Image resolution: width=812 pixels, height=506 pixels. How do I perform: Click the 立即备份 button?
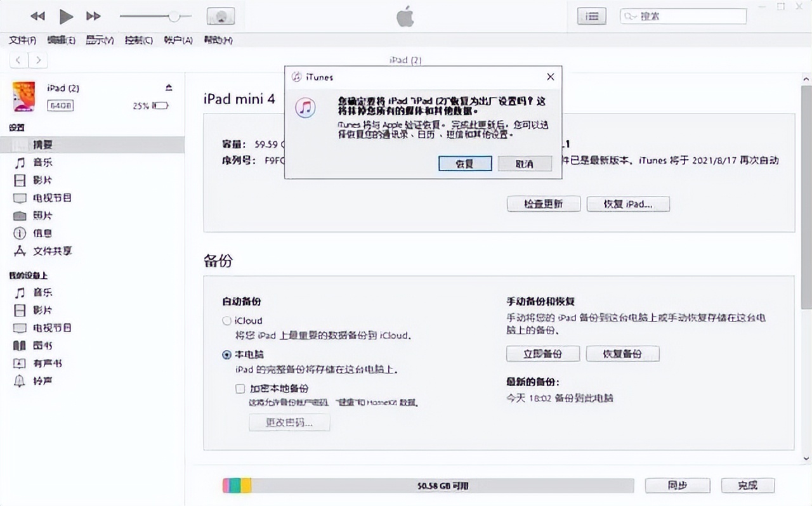[x=542, y=354]
